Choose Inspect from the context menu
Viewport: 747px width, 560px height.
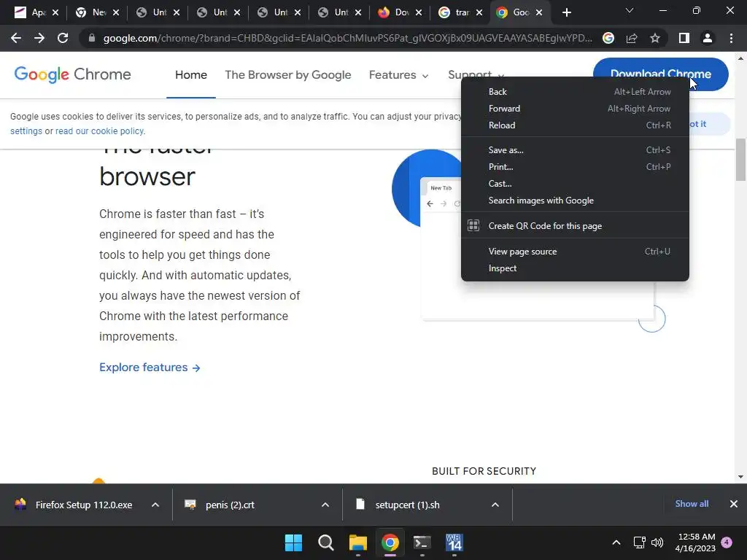click(x=575, y=268)
